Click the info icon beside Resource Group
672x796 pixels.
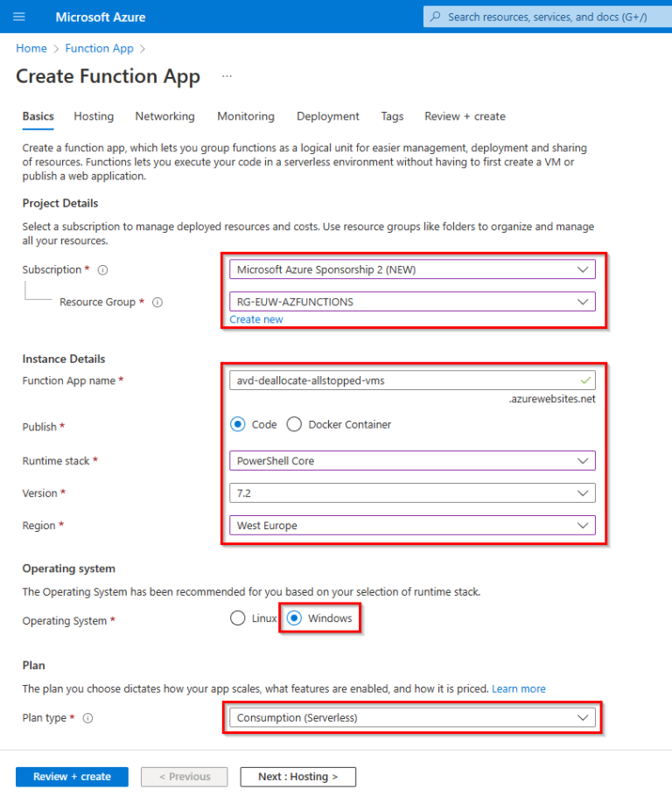pyautogui.click(x=156, y=302)
